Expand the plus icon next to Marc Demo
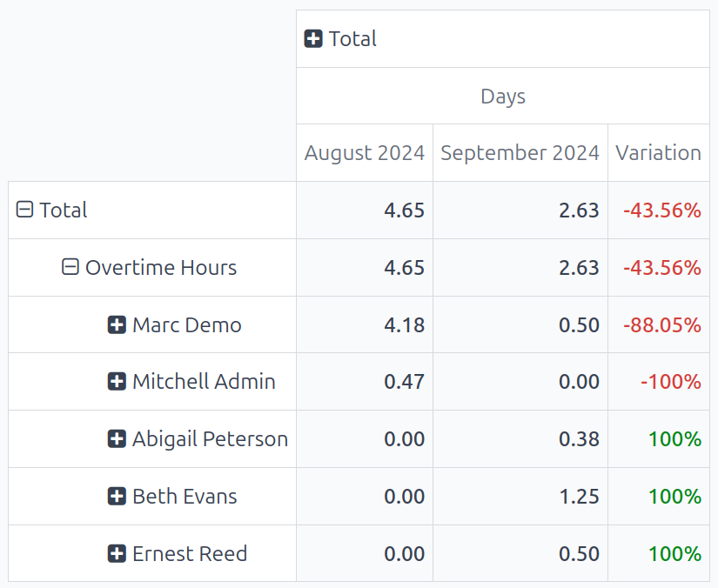 point(116,324)
